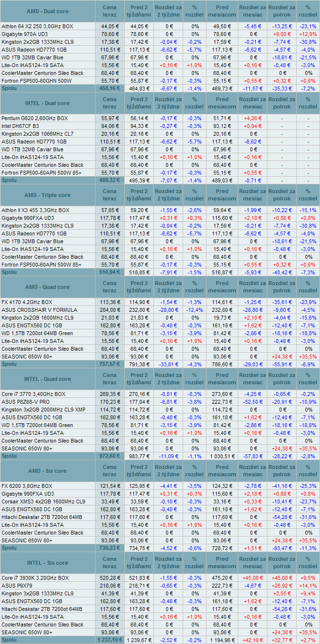Click the 'Athlon 64 X2 250 3,0GHz BOX' row name
320x644 pixels.
[38, 26]
